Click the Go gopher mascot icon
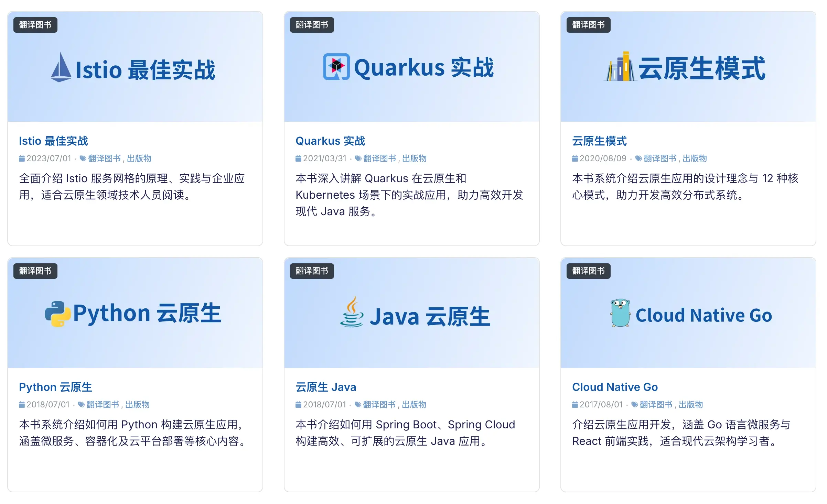This screenshot has width=827, height=504. click(x=620, y=313)
